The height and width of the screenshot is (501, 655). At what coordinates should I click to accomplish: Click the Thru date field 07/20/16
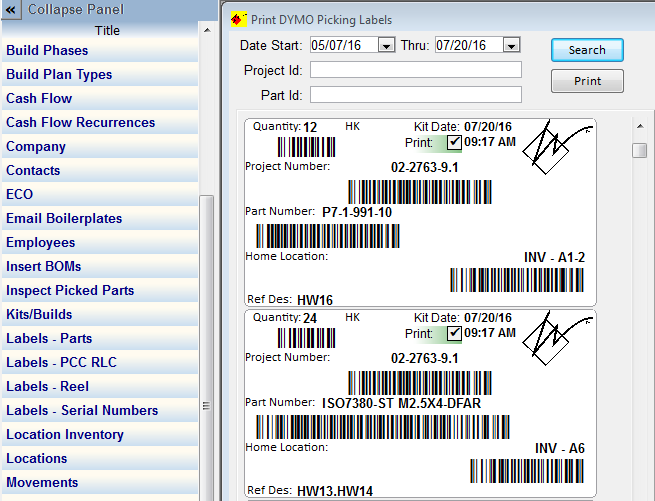(x=469, y=45)
